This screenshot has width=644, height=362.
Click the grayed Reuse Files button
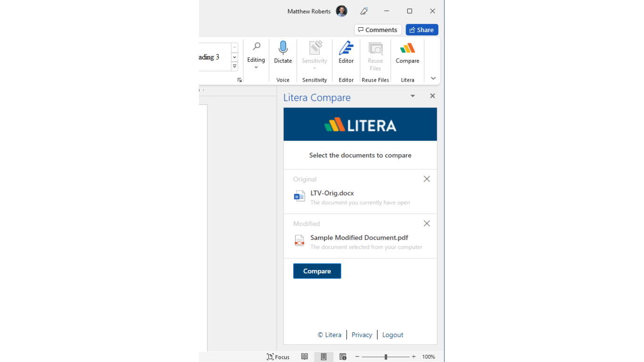tap(375, 56)
